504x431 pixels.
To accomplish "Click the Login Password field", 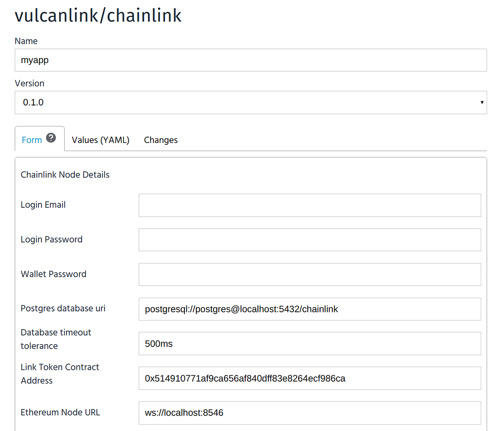I will [310, 240].
